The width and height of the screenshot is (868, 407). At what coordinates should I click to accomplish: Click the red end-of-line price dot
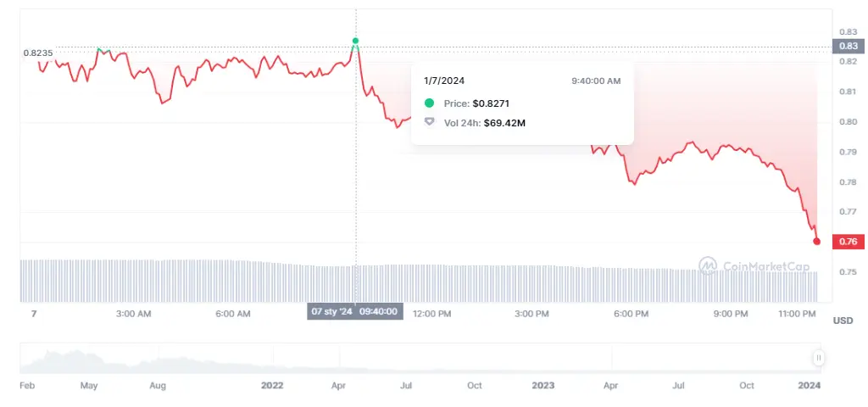(x=817, y=242)
